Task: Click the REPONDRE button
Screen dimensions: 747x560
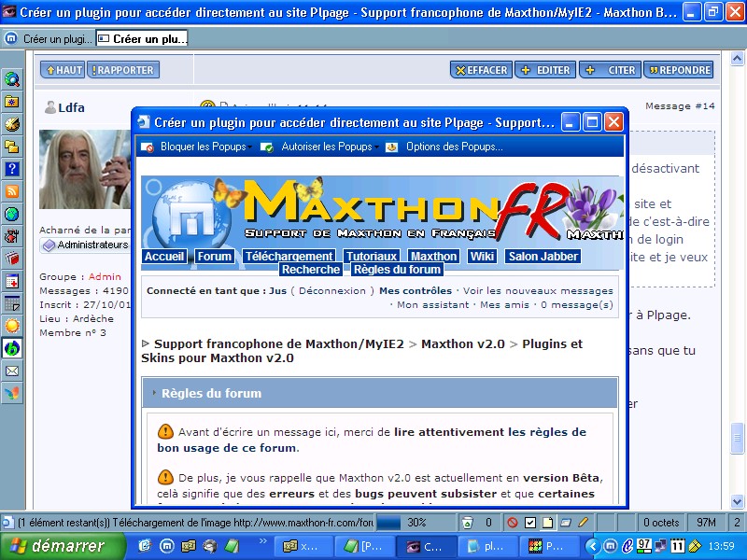Action: click(x=679, y=70)
